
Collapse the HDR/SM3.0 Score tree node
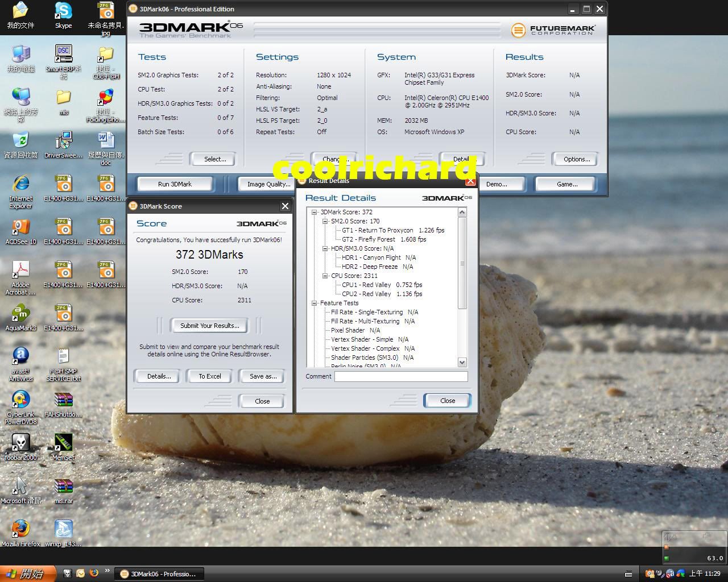click(x=325, y=248)
